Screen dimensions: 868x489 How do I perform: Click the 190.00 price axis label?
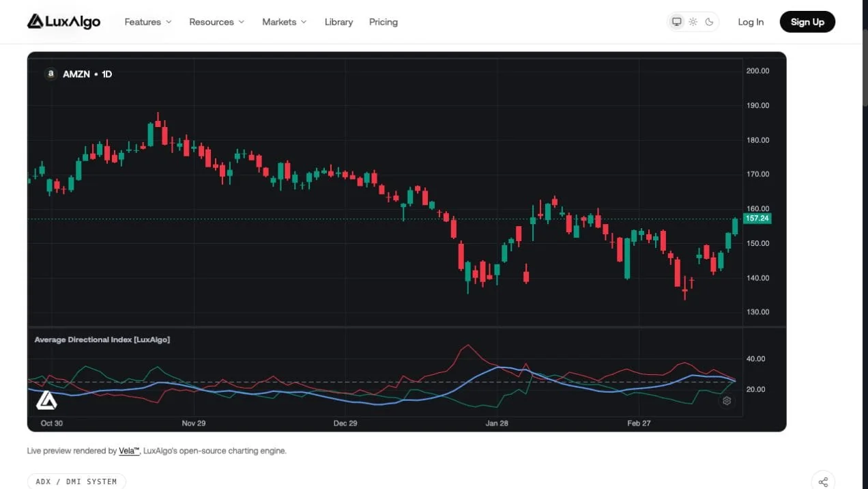tap(758, 106)
